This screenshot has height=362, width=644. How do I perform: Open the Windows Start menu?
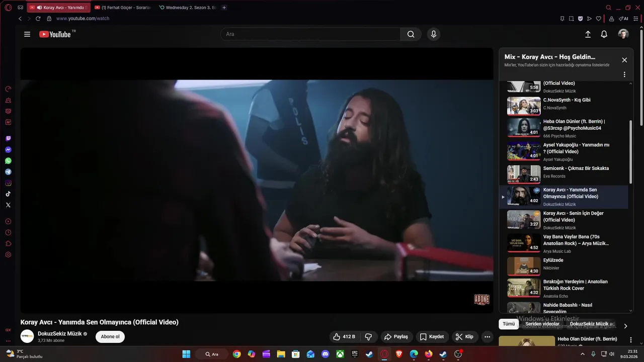click(x=186, y=354)
